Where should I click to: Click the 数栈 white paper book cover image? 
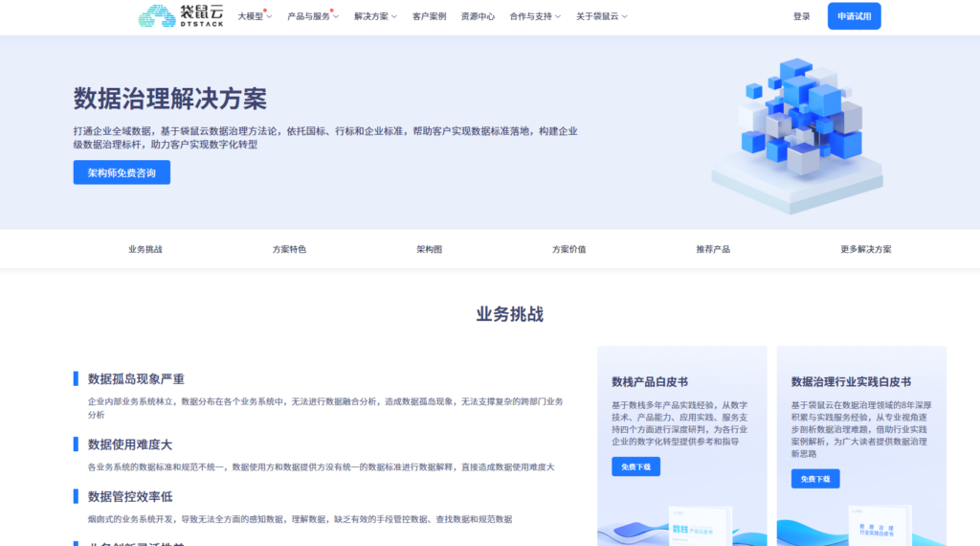pos(700,526)
